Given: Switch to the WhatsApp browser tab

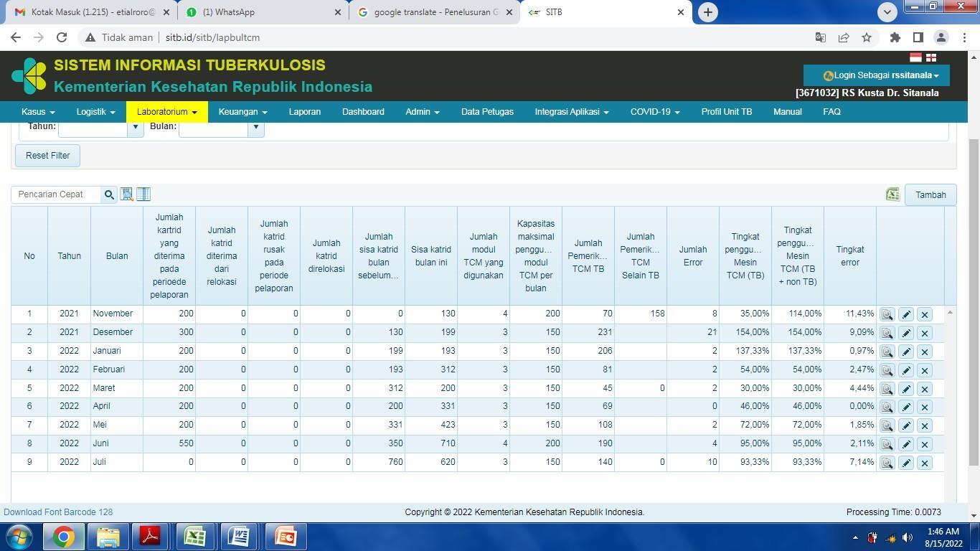Looking at the screenshot, I should (x=262, y=12).
